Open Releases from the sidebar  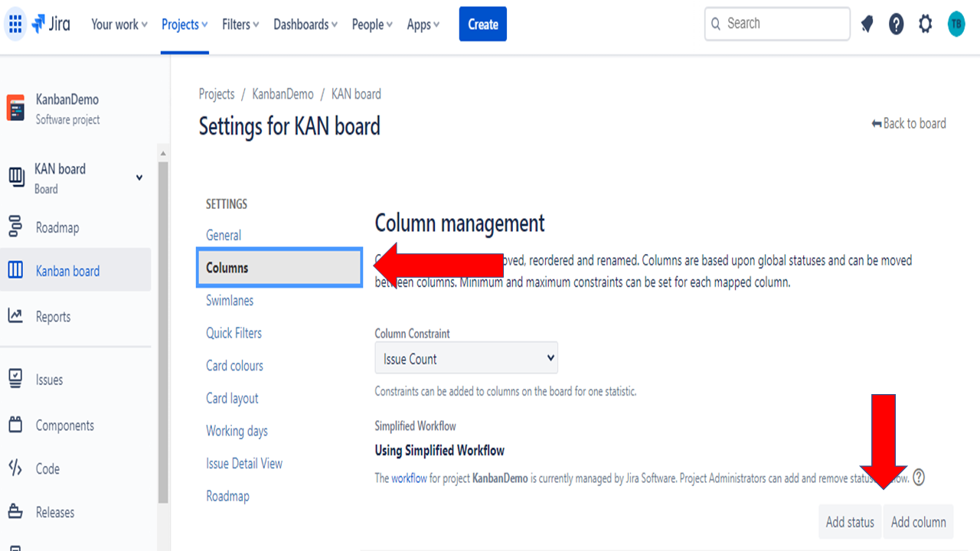54,512
